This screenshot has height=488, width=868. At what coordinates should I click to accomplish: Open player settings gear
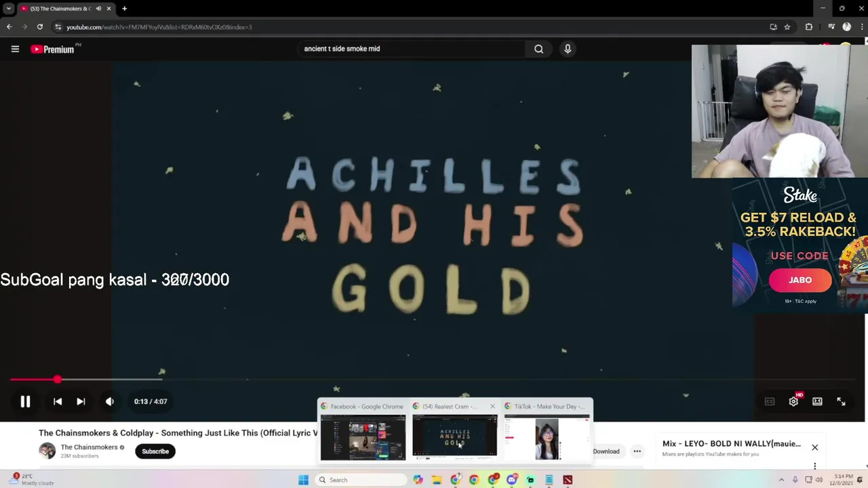793,401
